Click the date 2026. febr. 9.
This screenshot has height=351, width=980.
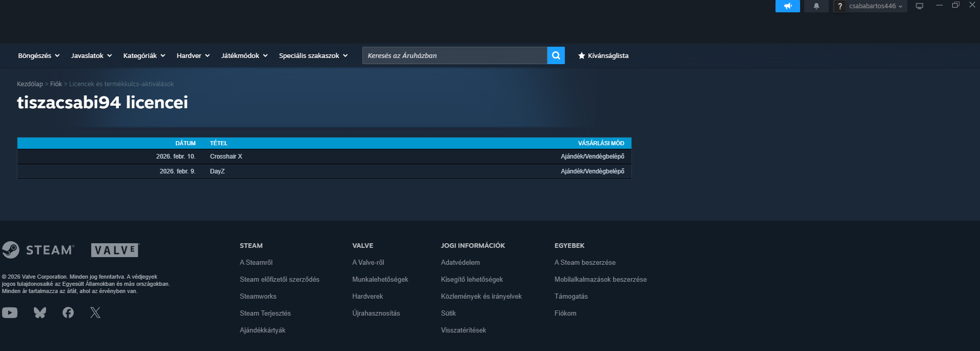click(177, 171)
